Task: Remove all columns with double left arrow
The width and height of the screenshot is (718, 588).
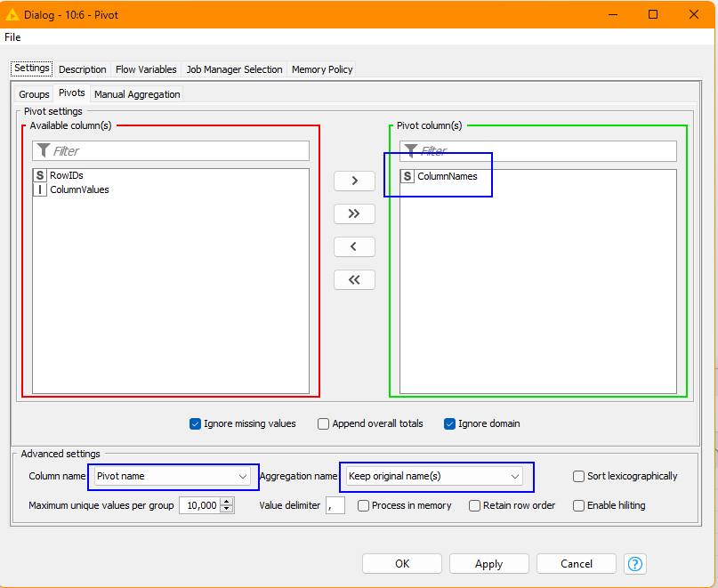Action: point(354,279)
